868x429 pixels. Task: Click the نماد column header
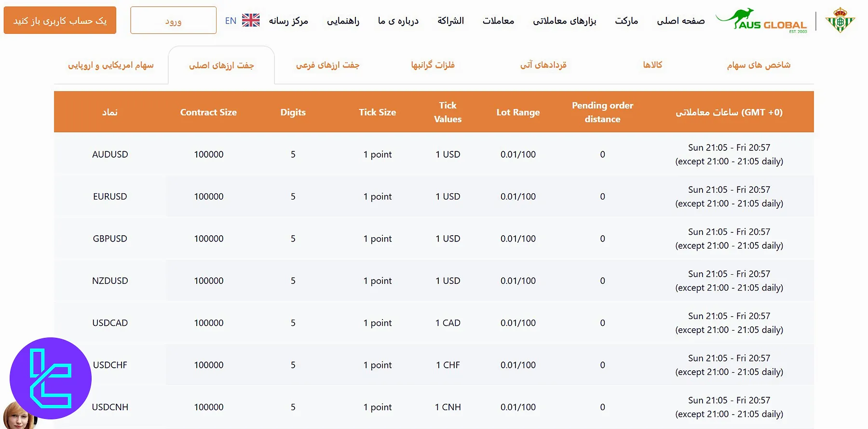[x=110, y=112]
